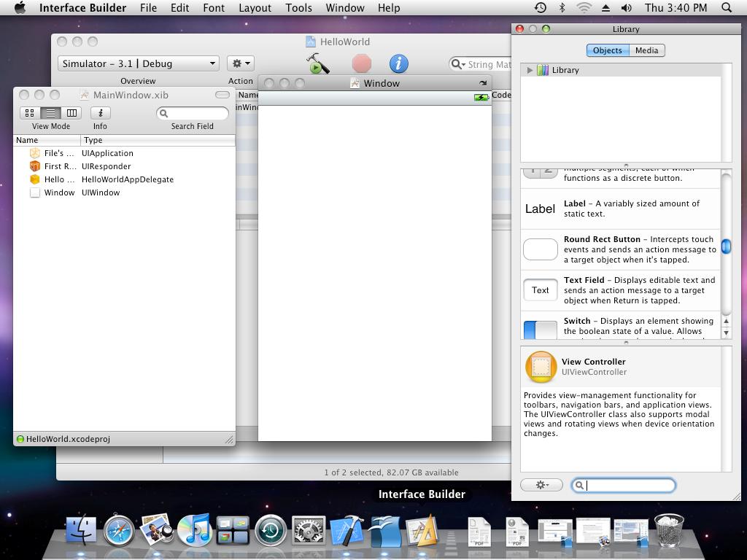Click the Apple menu
747x560 pixels.
[x=20, y=7]
